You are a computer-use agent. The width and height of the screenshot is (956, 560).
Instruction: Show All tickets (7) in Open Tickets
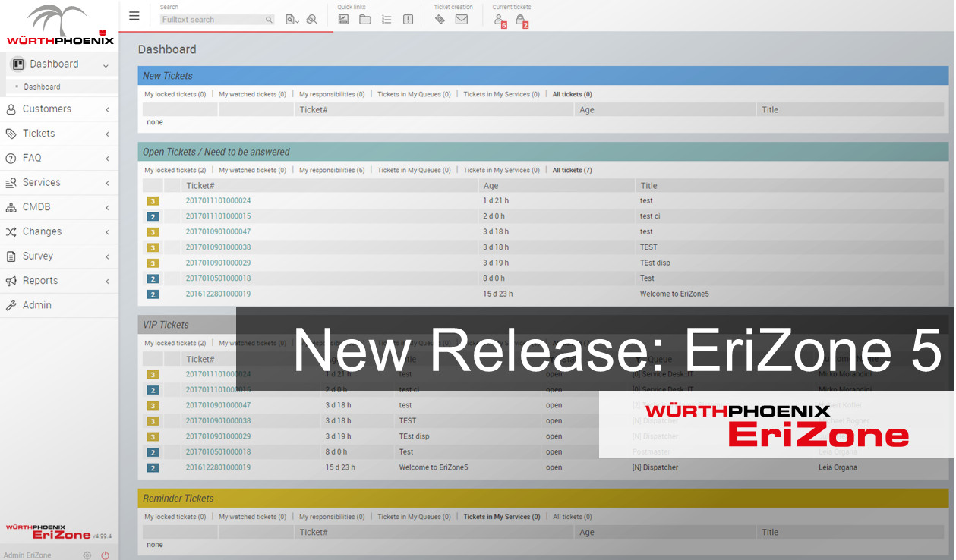point(573,170)
